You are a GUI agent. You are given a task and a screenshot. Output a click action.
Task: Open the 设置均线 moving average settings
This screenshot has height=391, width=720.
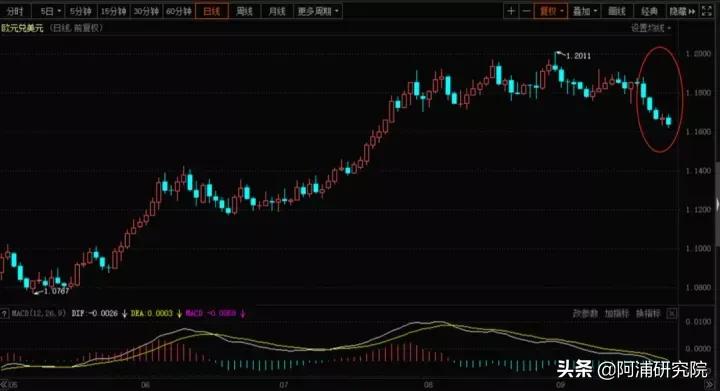[651, 28]
